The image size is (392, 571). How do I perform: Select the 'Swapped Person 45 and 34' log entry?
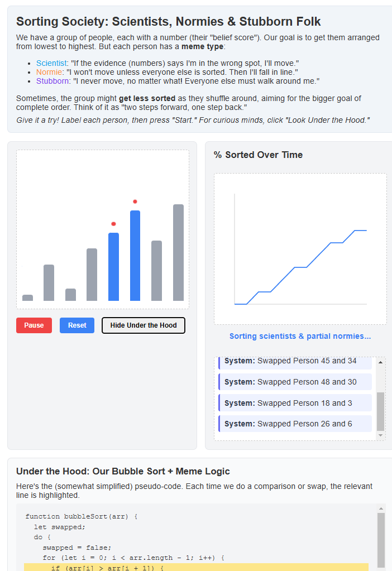point(295,361)
